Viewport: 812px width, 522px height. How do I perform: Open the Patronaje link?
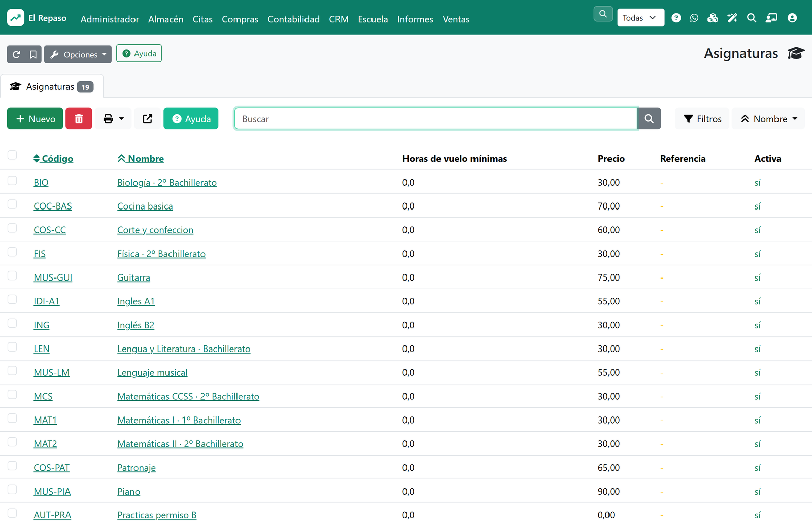[137, 468]
